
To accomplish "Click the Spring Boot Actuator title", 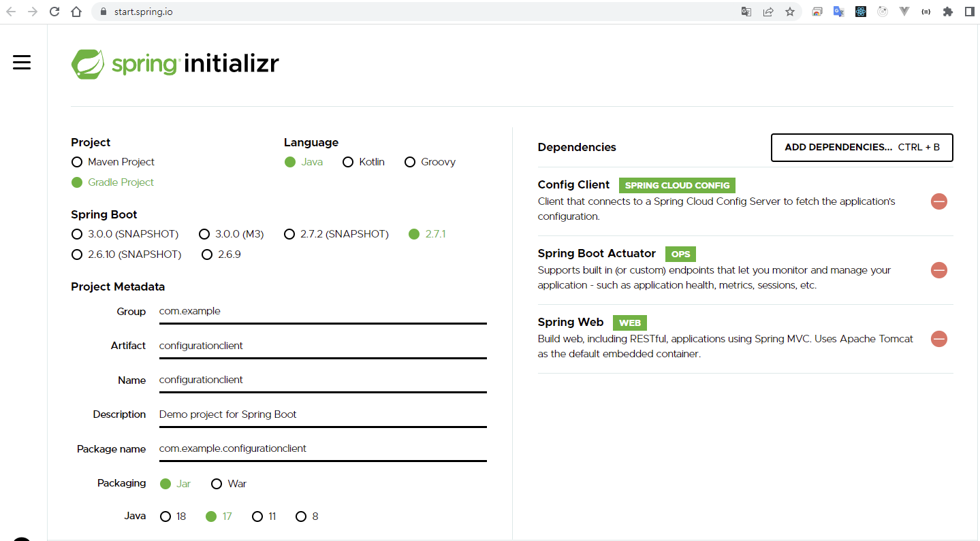I will click(597, 253).
